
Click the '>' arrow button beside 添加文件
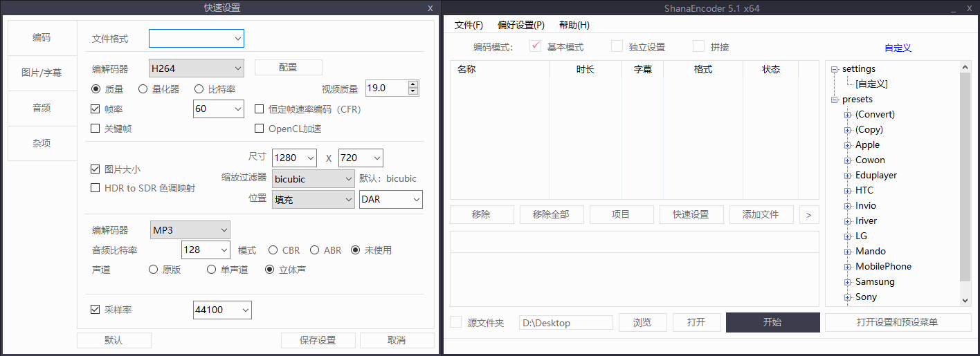click(x=808, y=214)
